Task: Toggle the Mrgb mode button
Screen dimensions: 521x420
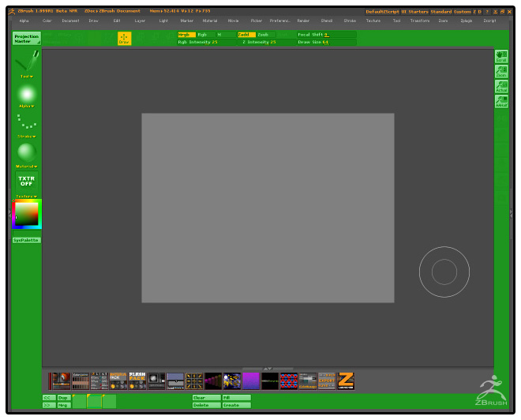Action: tap(186, 35)
